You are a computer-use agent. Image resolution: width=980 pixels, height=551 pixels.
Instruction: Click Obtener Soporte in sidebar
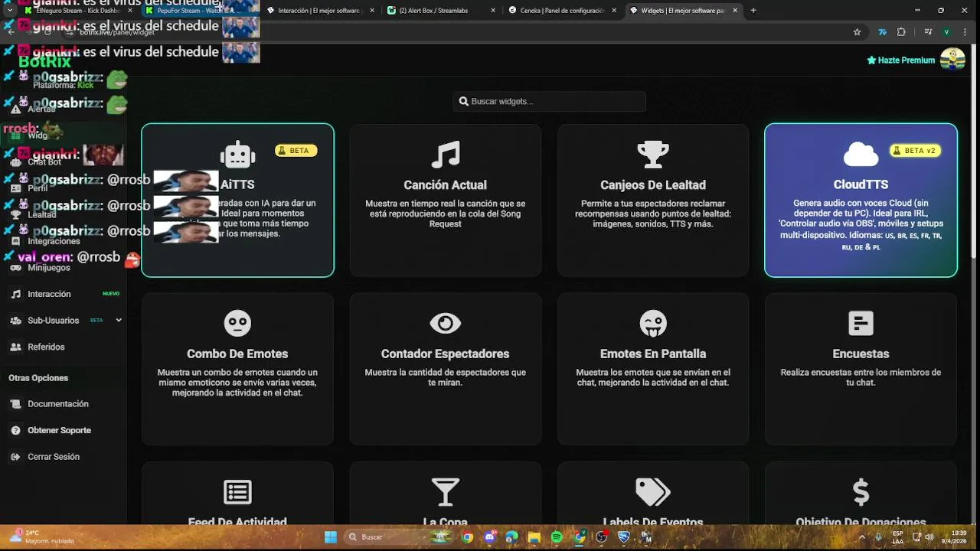(59, 430)
